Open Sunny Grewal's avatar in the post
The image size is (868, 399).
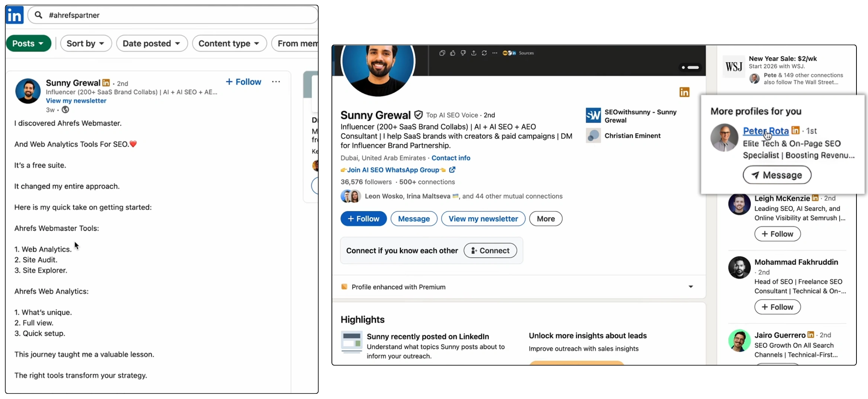[28, 91]
